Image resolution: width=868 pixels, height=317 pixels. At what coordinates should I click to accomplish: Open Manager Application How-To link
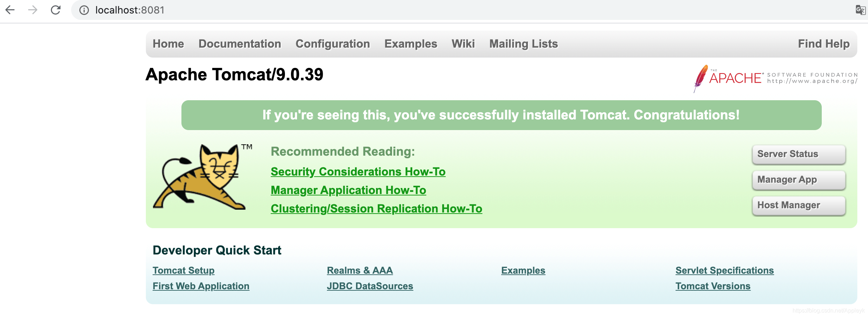348,190
